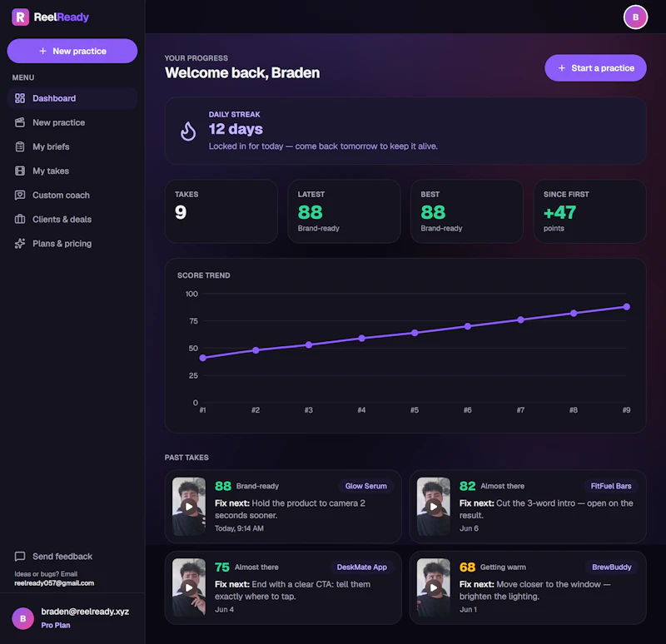Click the 'Jun 1' date on BrewBuddy take
Image resolution: width=666 pixels, height=644 pixels.
pyautogui.click(x=468, y=609)
